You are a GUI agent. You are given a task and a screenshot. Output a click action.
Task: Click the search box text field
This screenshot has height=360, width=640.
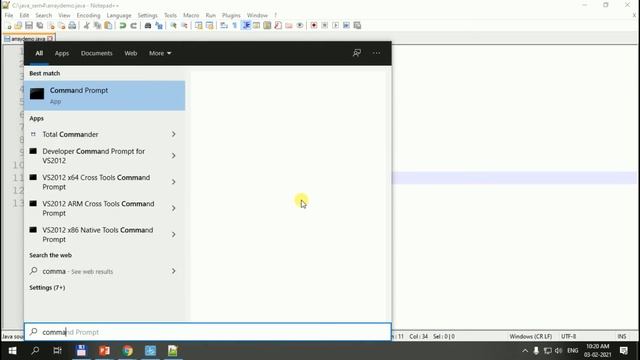click(208, 332)
